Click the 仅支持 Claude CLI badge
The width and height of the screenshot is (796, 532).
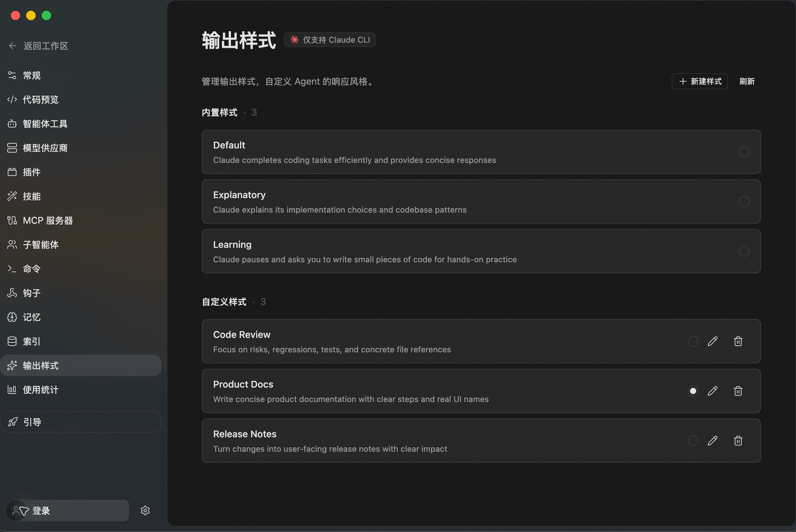pyautogui.click(x=330, y=40)
